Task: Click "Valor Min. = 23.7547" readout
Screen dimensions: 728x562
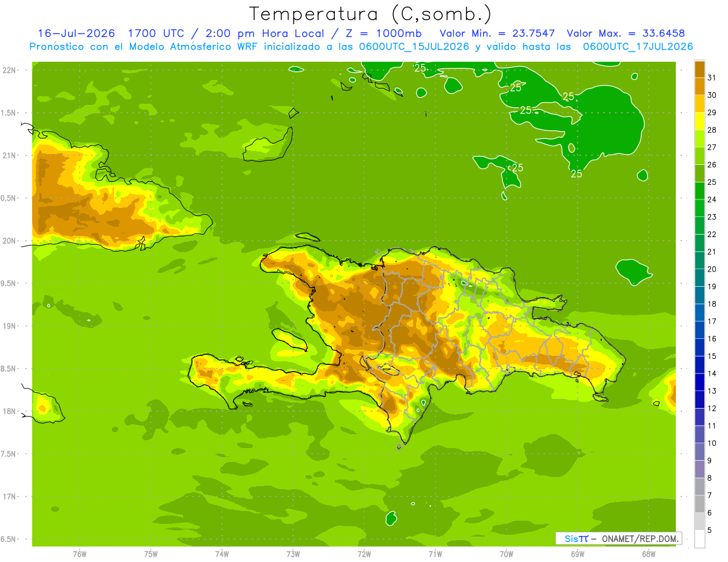Action: click(x=497, y=33)
